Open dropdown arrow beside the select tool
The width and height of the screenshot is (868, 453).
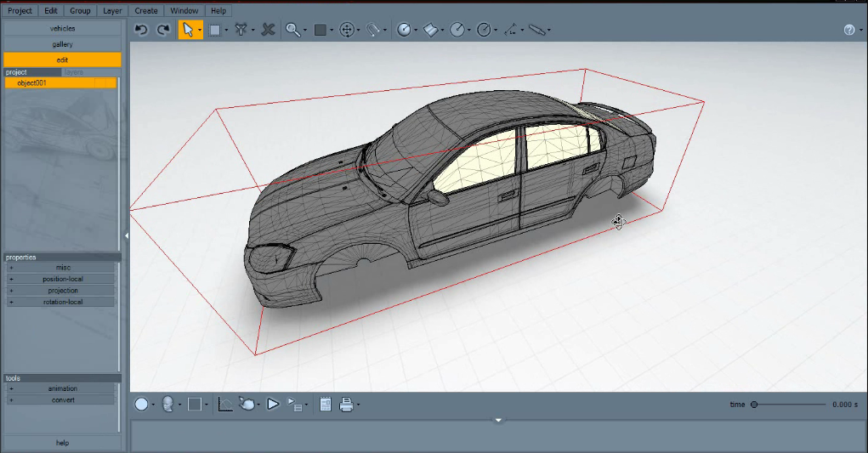(200, 31)
